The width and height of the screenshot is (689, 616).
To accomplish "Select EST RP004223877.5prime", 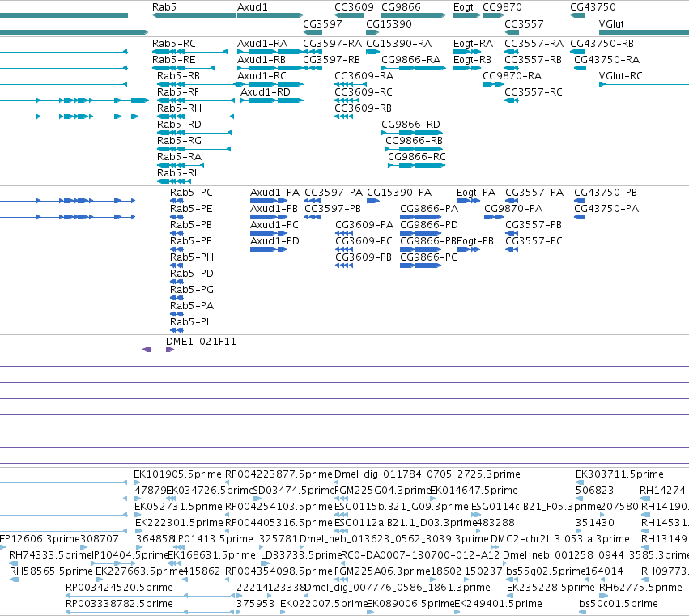I will pos(279,474).
